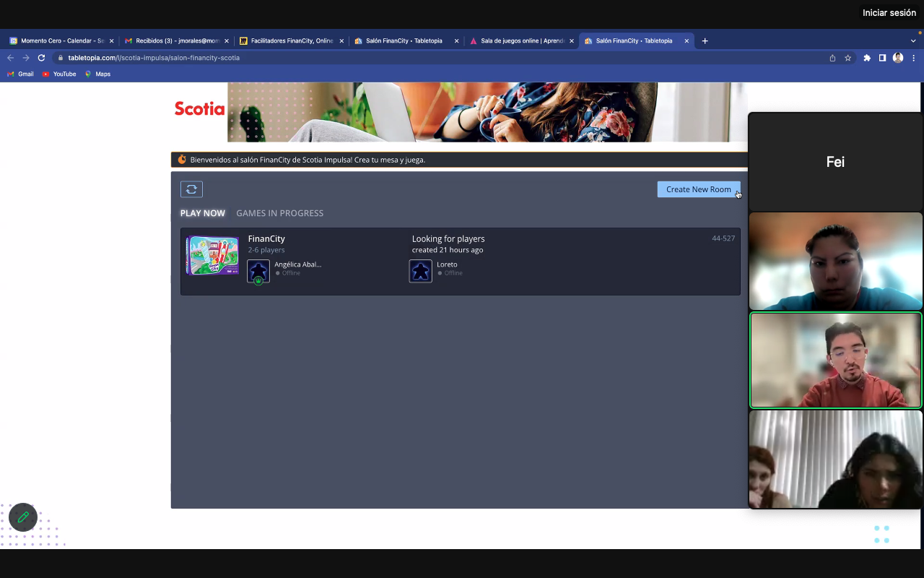Click the 'Iniciar sesión' link
This screenshot has width=924, height=578.
(x=889, y=13)
